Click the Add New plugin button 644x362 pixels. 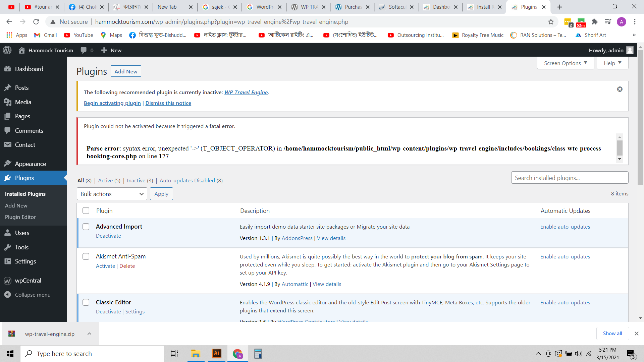pos(126,71)
